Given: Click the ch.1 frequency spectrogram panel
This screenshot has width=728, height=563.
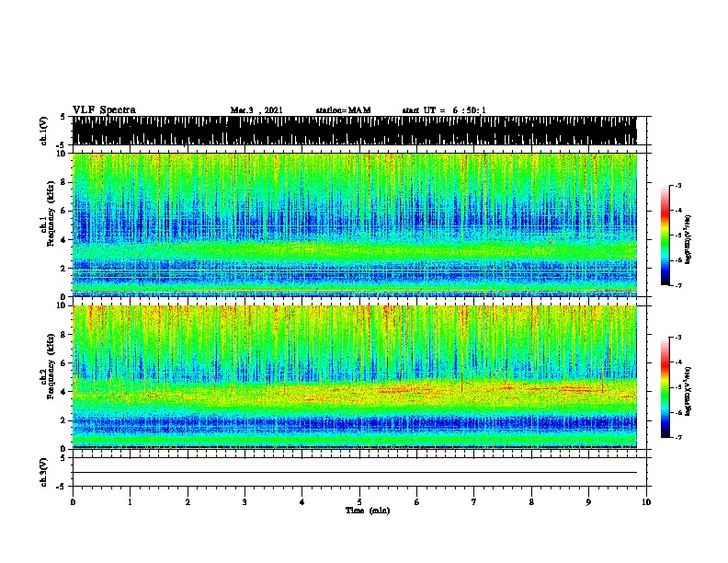Looking at the screenshot, I should tap(355, 224).
